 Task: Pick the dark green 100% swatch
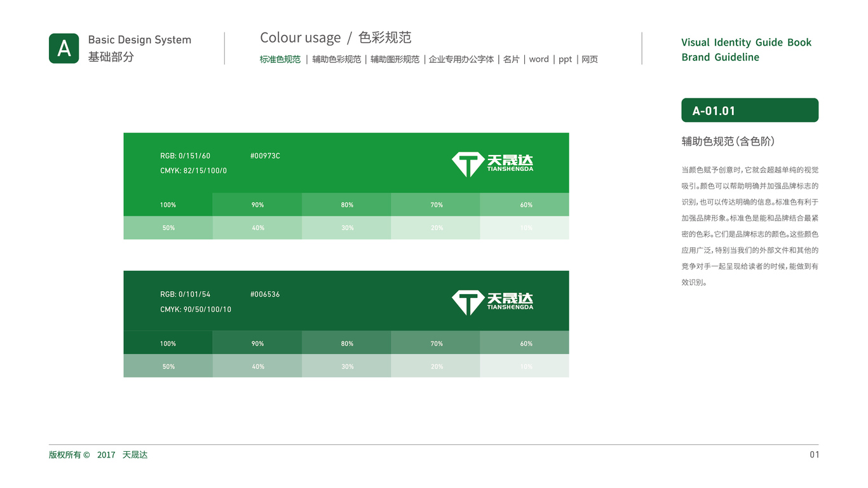pos(168,343)
